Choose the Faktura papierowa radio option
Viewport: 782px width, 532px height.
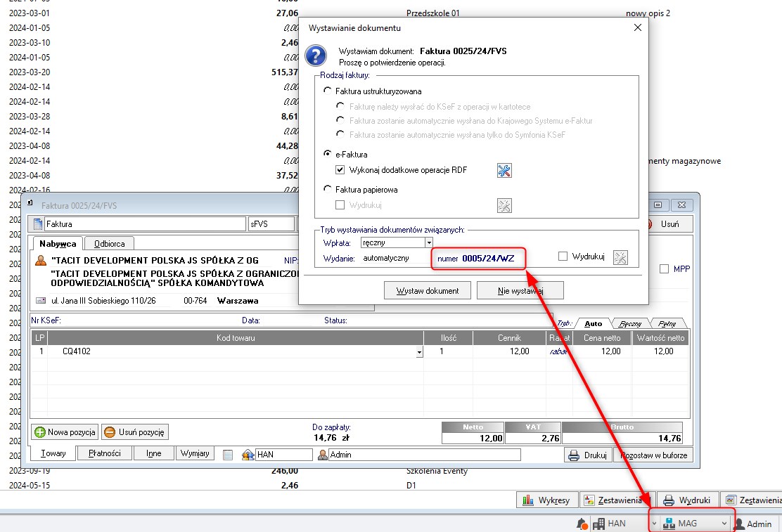(327, 189)
